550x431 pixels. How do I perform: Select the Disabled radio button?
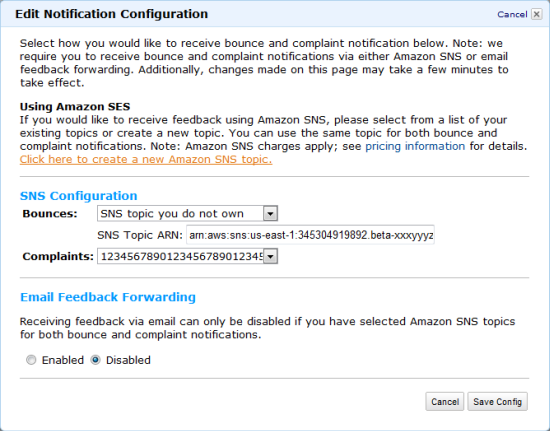pyautogui.click(x=95, y=360)
